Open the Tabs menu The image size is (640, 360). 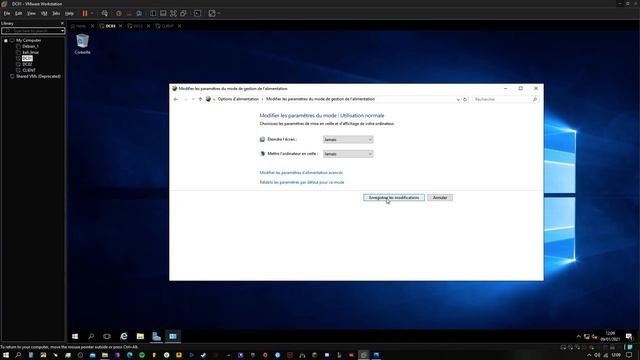[x=56, y=13]
